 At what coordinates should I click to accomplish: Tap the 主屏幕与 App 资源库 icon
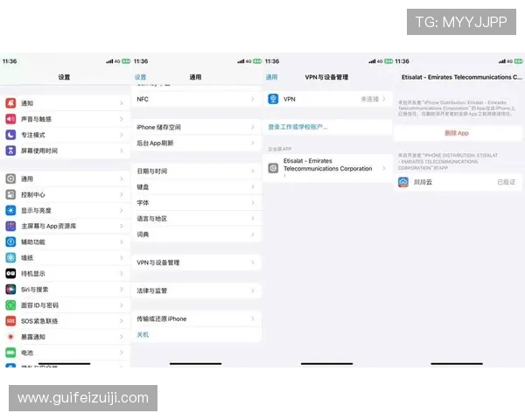pos(10,226)
